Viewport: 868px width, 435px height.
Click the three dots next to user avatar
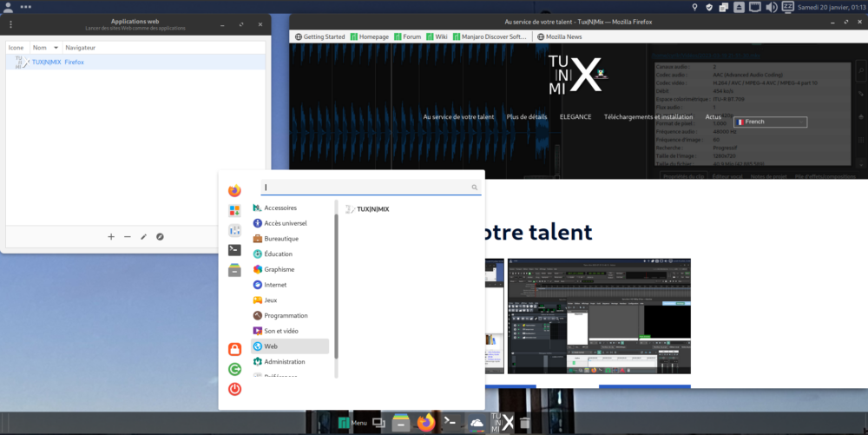pyautogui.click(x=25, y=7)
